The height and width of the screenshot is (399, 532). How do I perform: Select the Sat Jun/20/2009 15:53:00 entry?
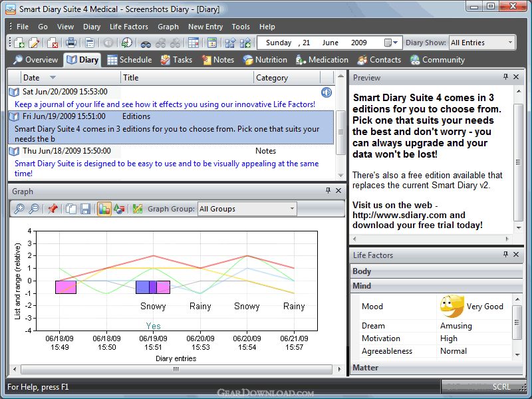pyautogui.click(x=171, y=98)
